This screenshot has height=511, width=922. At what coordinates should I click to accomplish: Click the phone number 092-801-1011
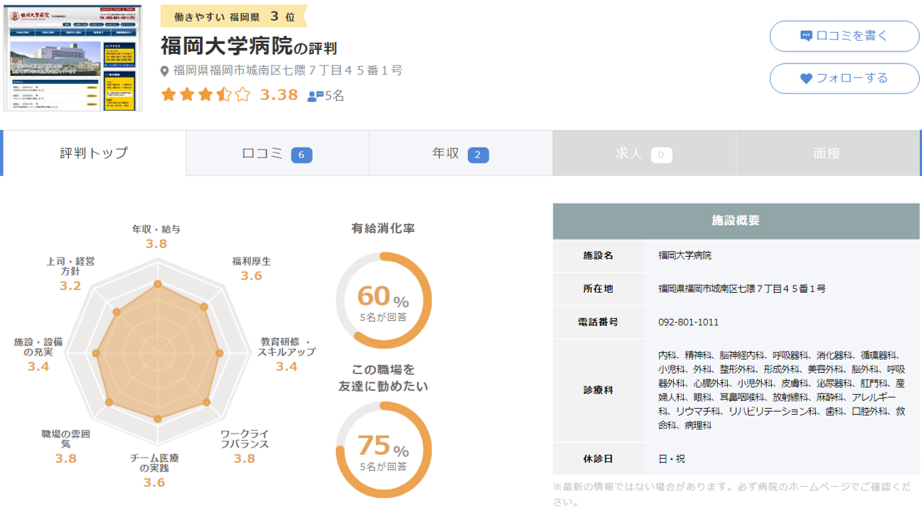coord(688,322)
